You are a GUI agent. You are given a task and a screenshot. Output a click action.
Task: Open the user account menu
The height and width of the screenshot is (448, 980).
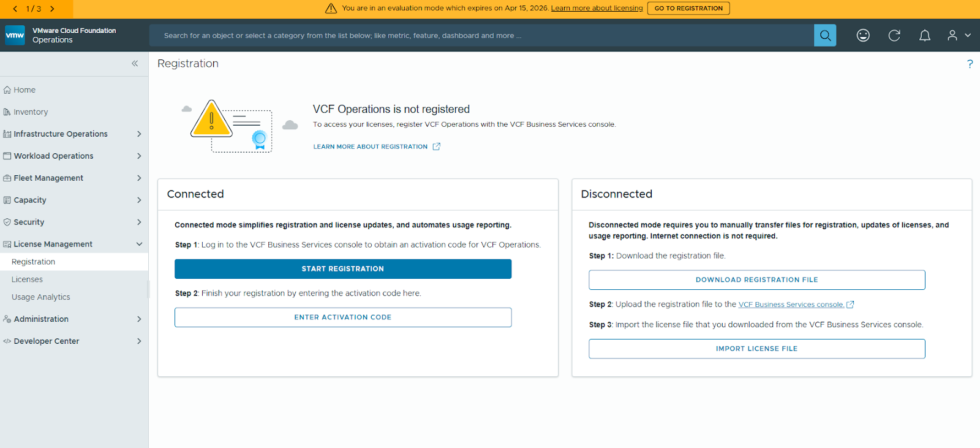point(959,36)
